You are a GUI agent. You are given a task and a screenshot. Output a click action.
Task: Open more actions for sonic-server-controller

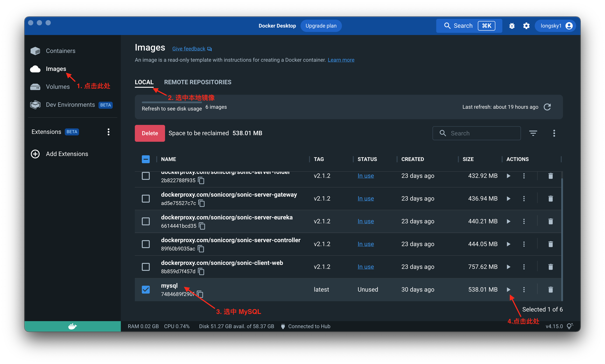(524, 244)
